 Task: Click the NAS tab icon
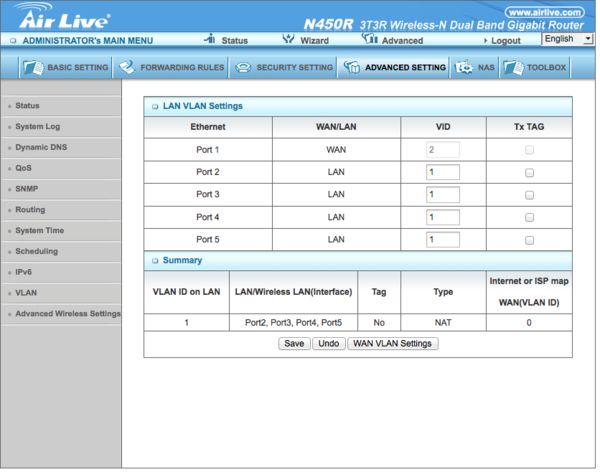click(x=464, y=67)
